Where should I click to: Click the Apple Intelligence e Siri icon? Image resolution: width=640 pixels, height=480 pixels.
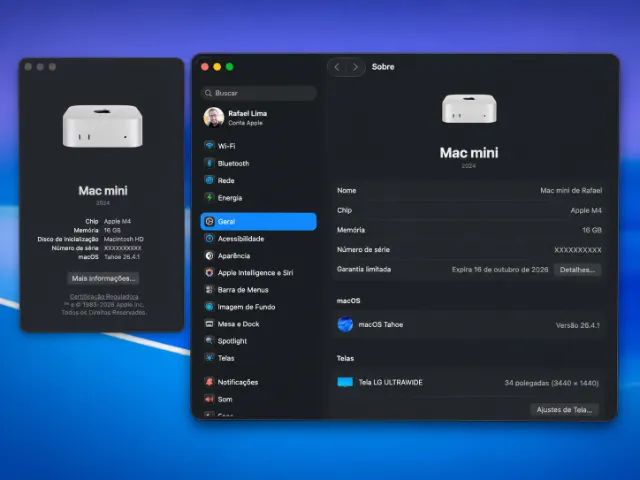coord(209,273)
